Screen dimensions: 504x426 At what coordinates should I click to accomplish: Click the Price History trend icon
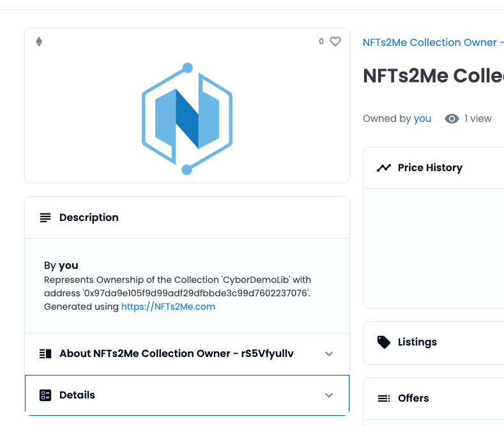tap(384, 168)
